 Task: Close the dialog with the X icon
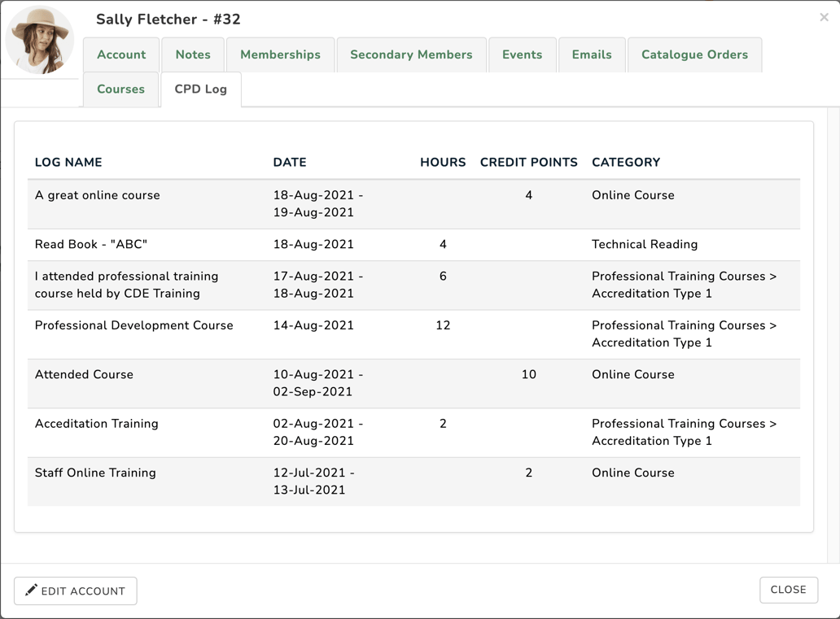pos(824,17)
